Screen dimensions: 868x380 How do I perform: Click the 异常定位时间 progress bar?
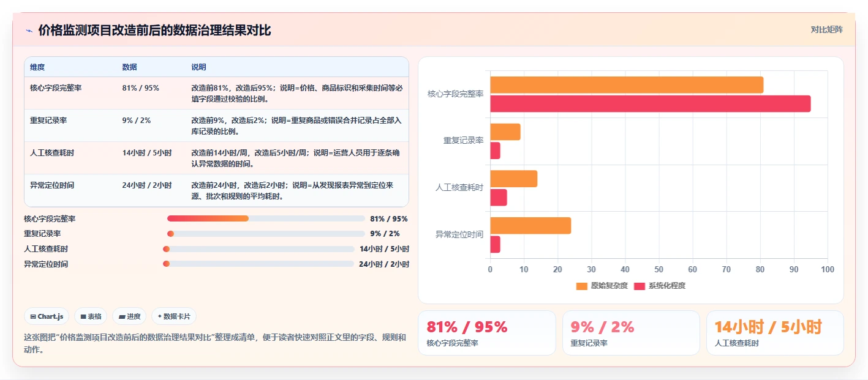259,264
